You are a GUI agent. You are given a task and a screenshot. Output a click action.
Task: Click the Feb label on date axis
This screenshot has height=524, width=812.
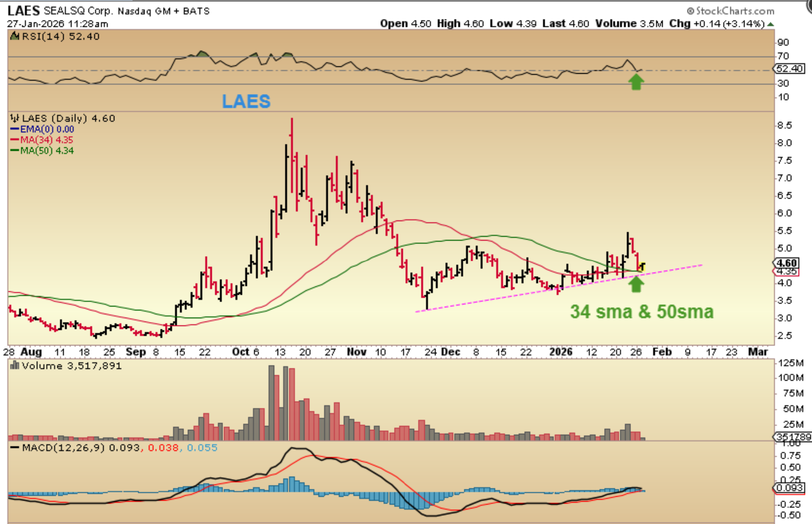[x=662, y=352]
